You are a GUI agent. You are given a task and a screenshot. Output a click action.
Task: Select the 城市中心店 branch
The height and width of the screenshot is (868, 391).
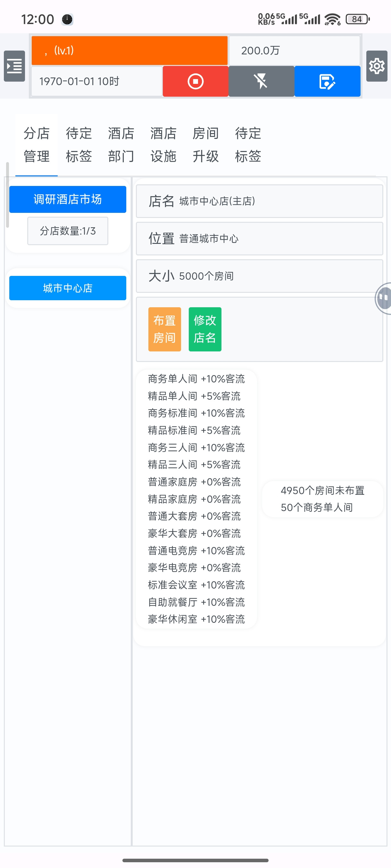pyautogui.click(x=68, y=288)
